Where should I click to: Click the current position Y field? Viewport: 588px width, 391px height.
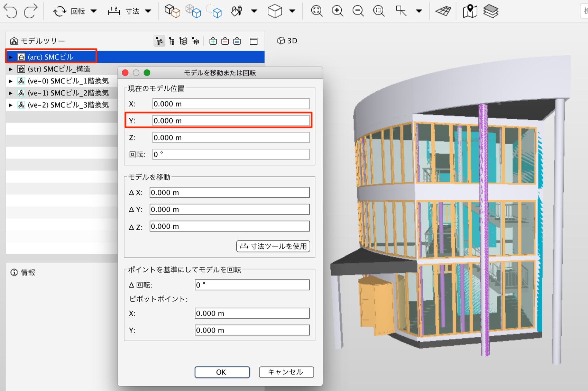pos(231,121)
